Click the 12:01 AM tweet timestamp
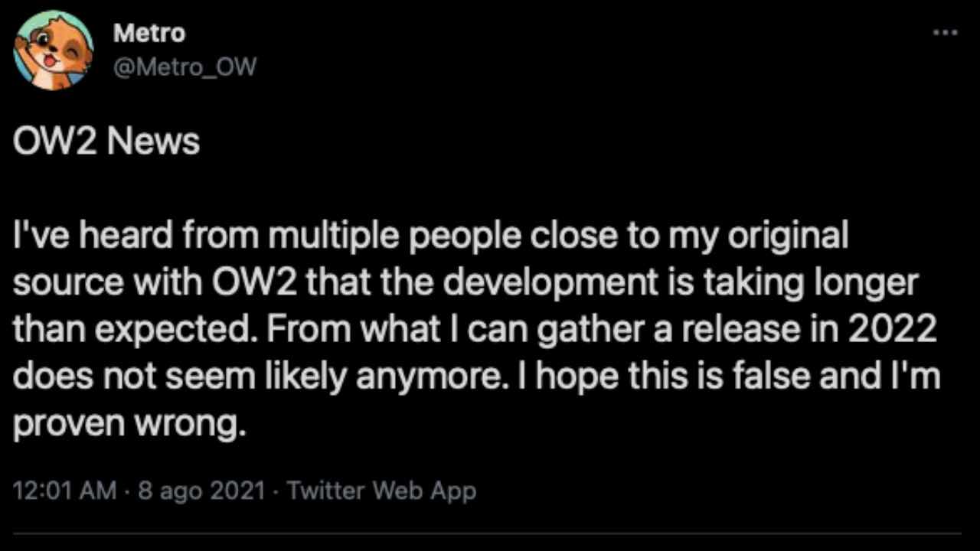The height and width of the screenshot is (551, 980). tap(65, 490)
